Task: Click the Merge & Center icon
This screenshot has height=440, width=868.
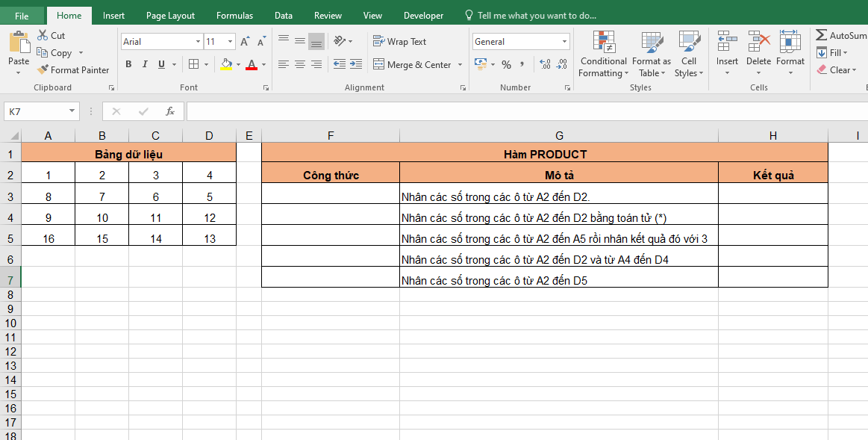Action: [x=379, y=65]
